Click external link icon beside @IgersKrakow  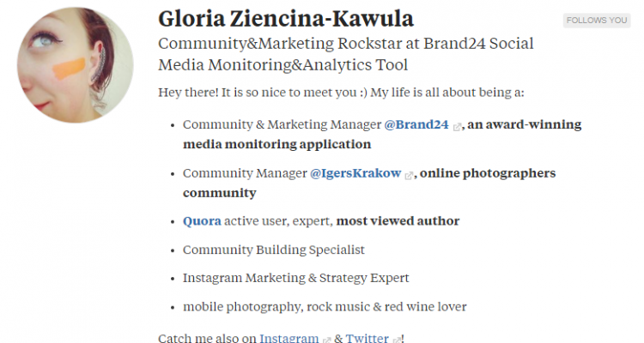pos(410,175)
